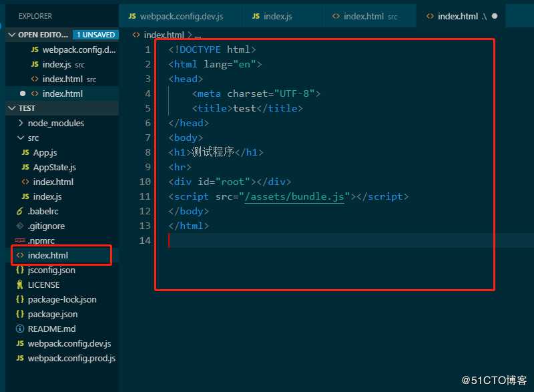Screen dimensions: 534x392
Task: Click the /assets/bundle.js script link
Action: point(294,196)
